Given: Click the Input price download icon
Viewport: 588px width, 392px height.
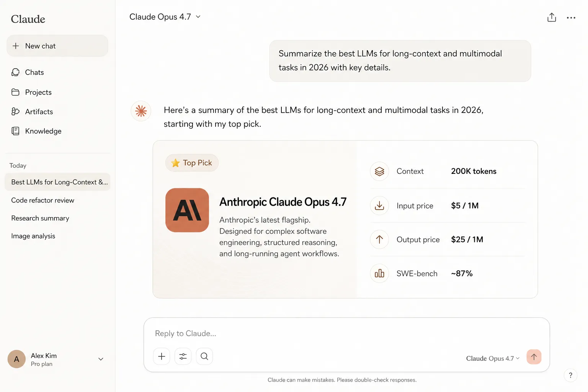Looking at the screenshot, I should 379,206.
